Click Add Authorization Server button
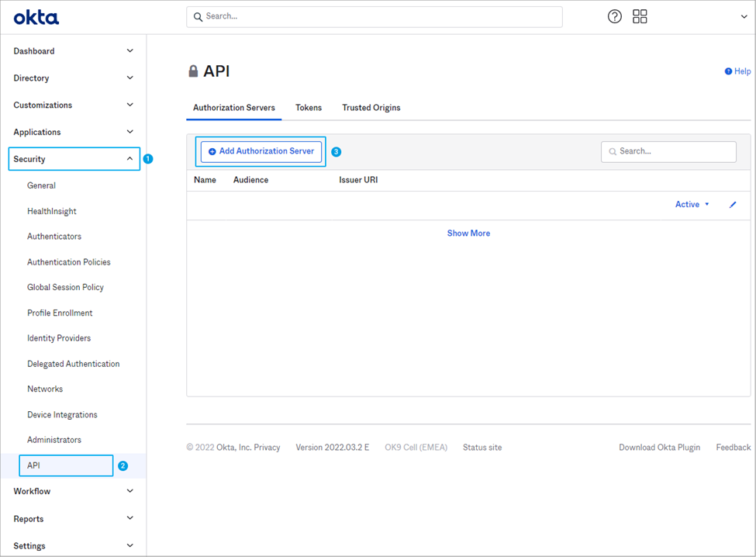756x557 pixels. [x=261, y=151]
